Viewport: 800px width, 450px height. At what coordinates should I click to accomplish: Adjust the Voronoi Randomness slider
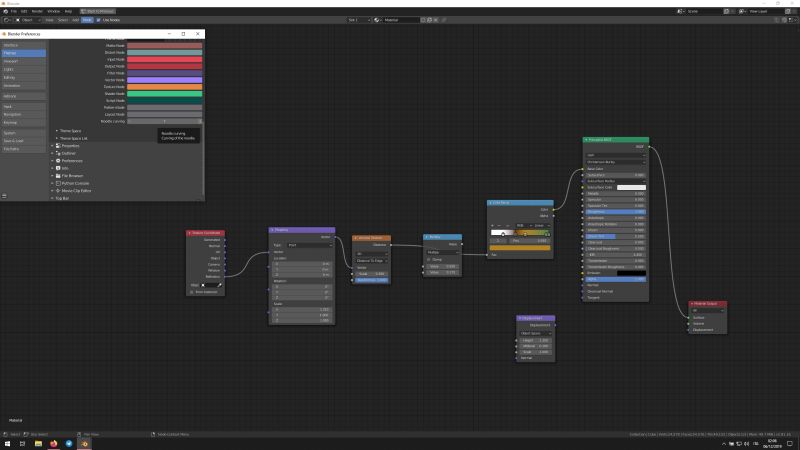372,280
